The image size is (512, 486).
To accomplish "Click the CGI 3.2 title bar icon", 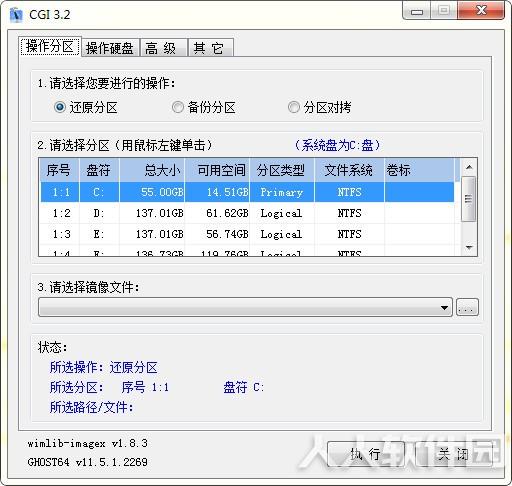I will (16, 15).
